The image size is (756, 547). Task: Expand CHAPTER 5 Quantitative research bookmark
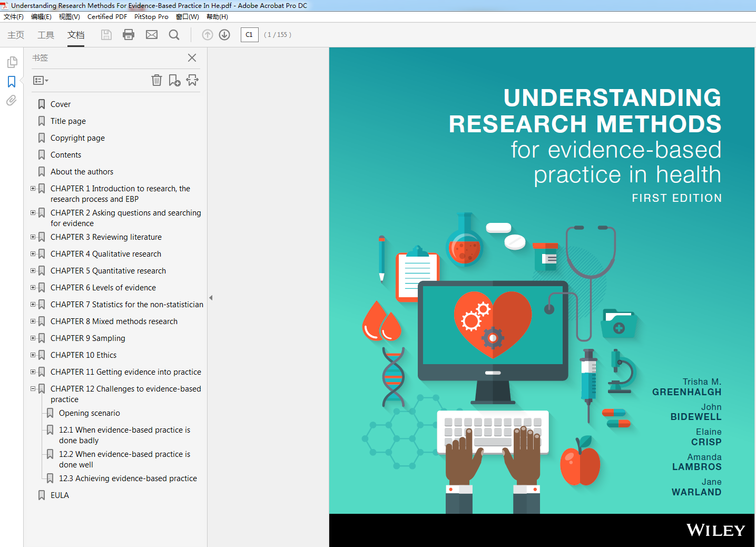pyautogui.click(x=33, y=270)
